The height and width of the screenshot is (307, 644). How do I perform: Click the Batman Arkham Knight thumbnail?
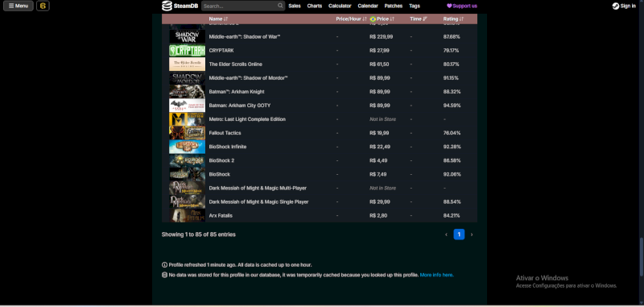[x=188, y=92]
